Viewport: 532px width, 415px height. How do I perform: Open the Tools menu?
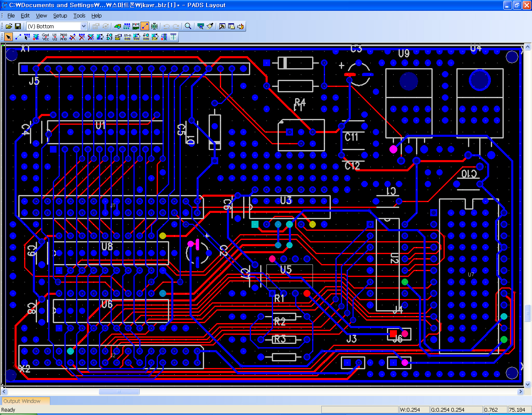[x=79, y=15]
